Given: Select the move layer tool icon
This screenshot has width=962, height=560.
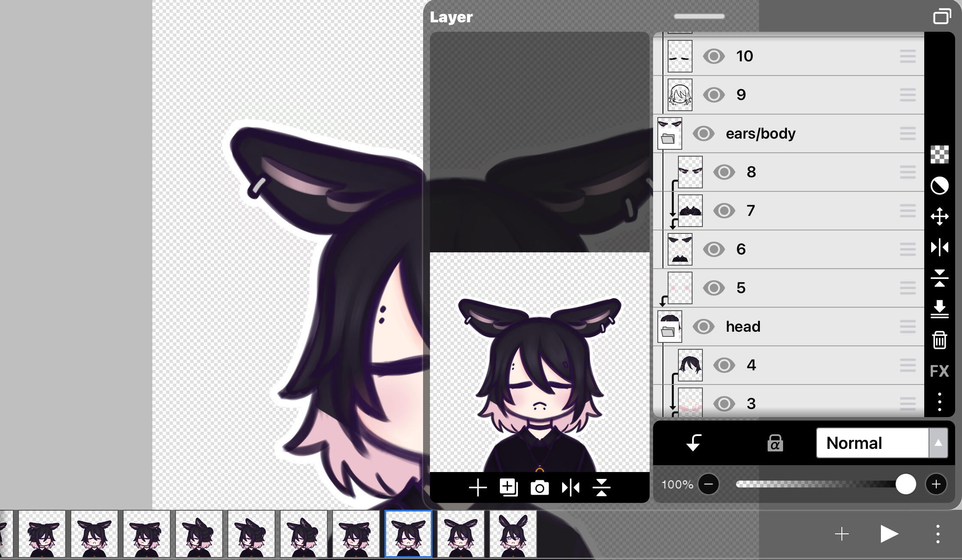Looking at the screenshot, I should coord(939,217).
